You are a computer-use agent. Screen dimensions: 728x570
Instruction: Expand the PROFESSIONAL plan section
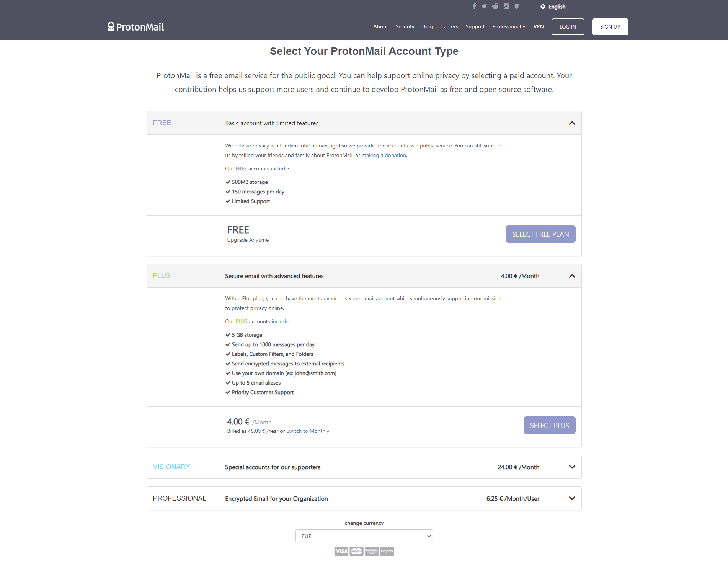[x=572, y=498]
